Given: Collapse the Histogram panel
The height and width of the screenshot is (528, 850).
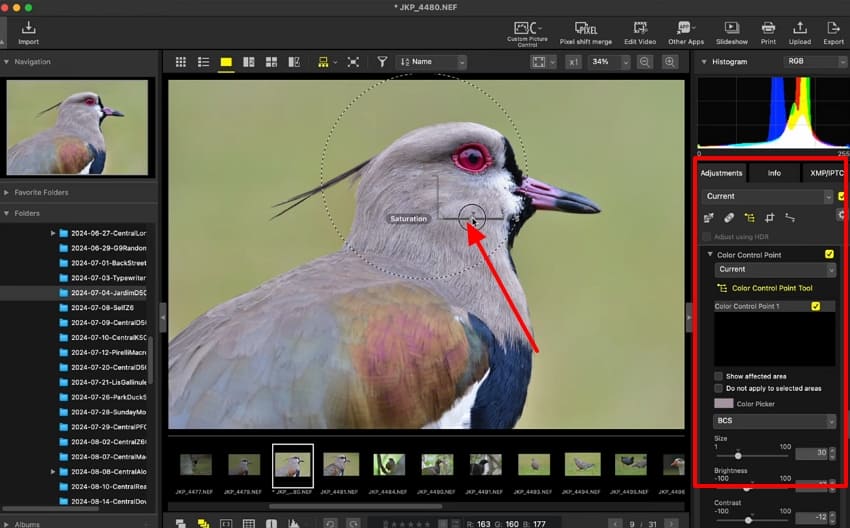Looking at the screenshot, I should (x=704, y=62).
